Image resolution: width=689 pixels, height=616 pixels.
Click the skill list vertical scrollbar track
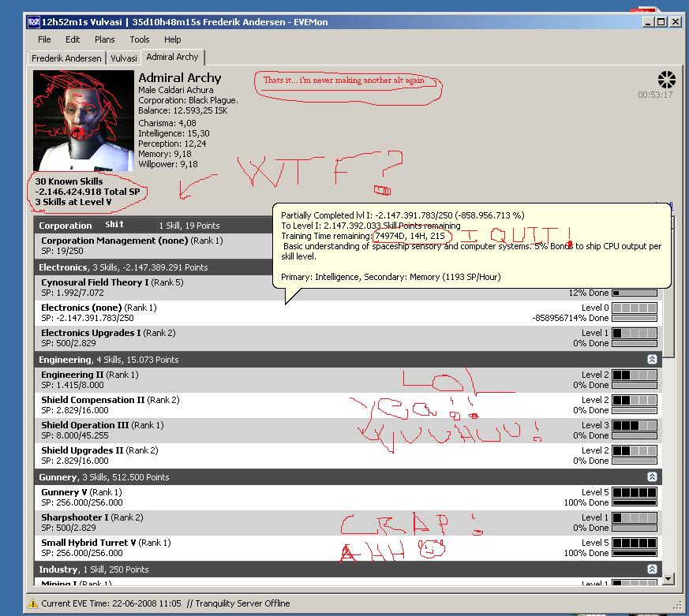(x=668, y=465)
